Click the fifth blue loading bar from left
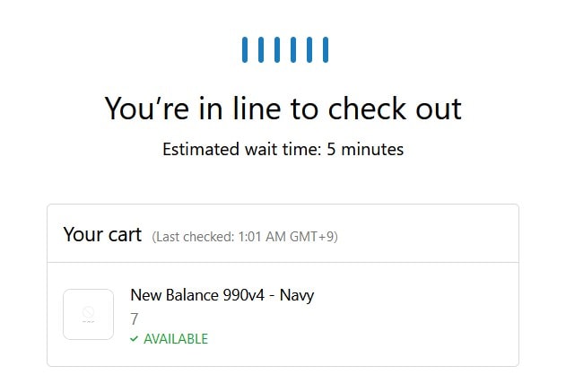Image resolution: width=566 pixels, height=392 pixels. pos(309,49)
